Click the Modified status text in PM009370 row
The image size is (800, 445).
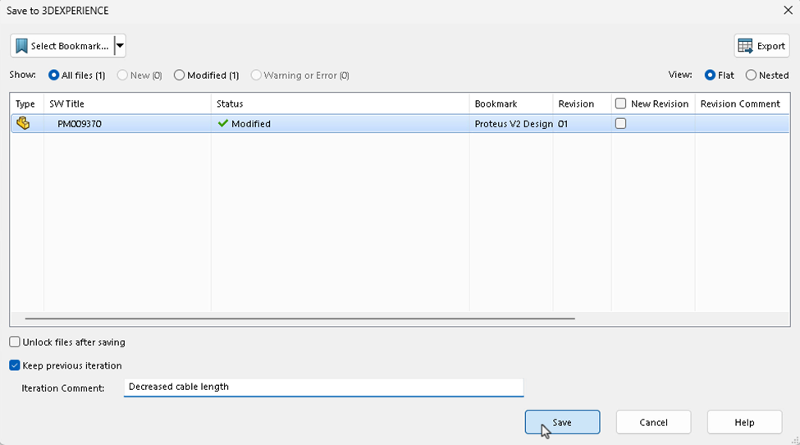pos(251,123)
